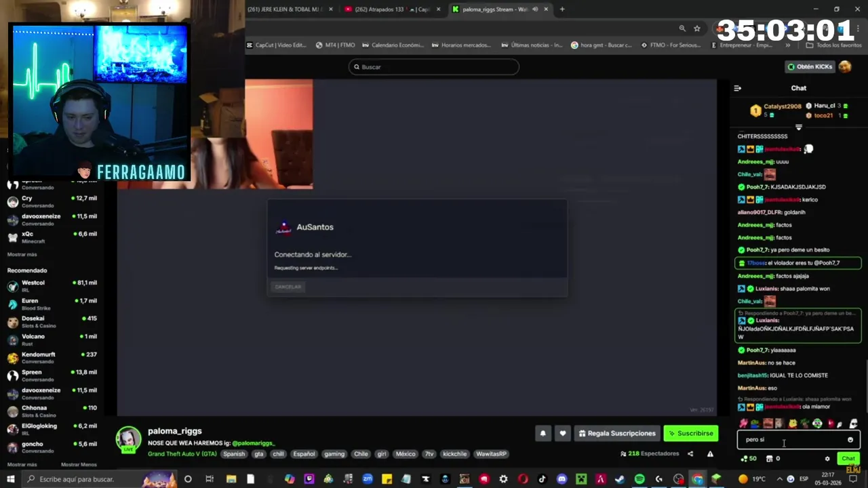This screenshot has width=868, height=488.
Task: Click the Suscribirse button
Action: pos(690,434)
